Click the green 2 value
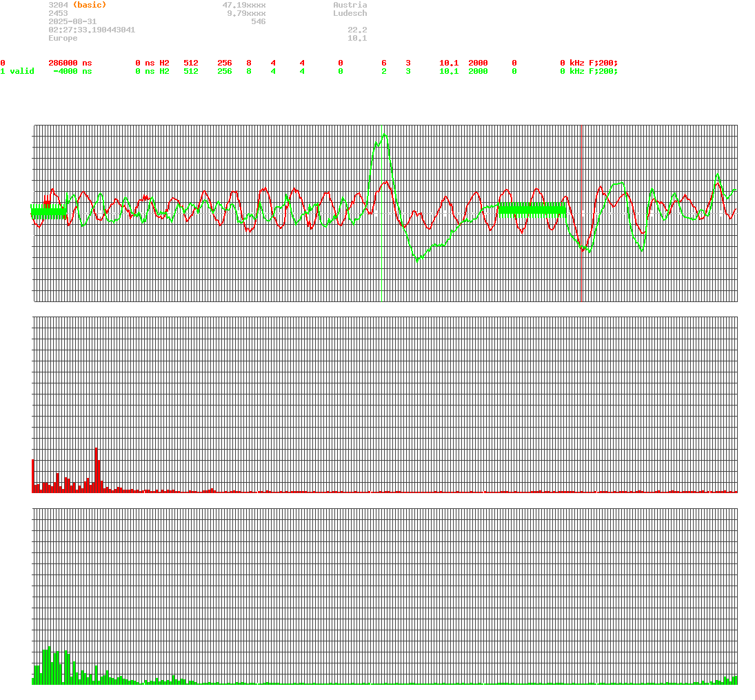Screen dimensions: 755x700 pos(384,71)
